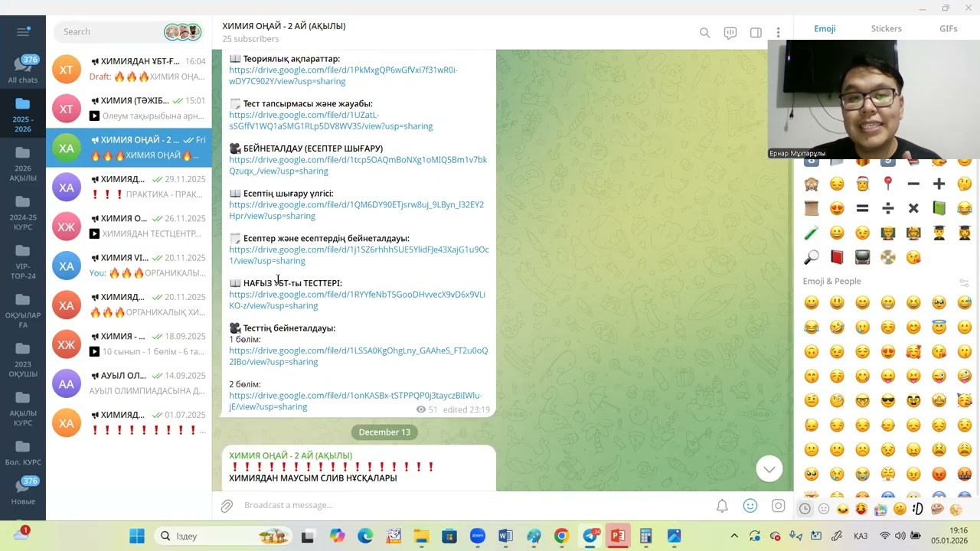
Task: Show hidden system tray icons chevron
Action: coord(734,536)
